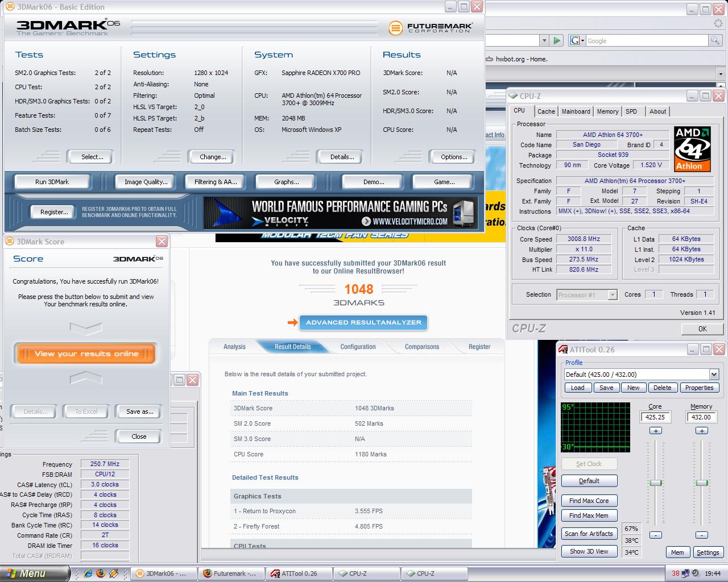Click the Register button in 3DMark06
Image resolution: width=728 pixels, height=582 pixels.
point(53,212)
